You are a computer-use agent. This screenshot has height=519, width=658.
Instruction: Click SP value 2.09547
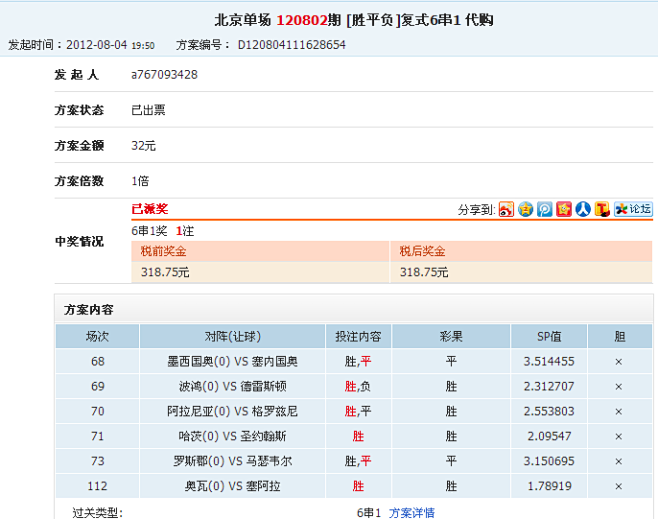(x=549, y=436)
